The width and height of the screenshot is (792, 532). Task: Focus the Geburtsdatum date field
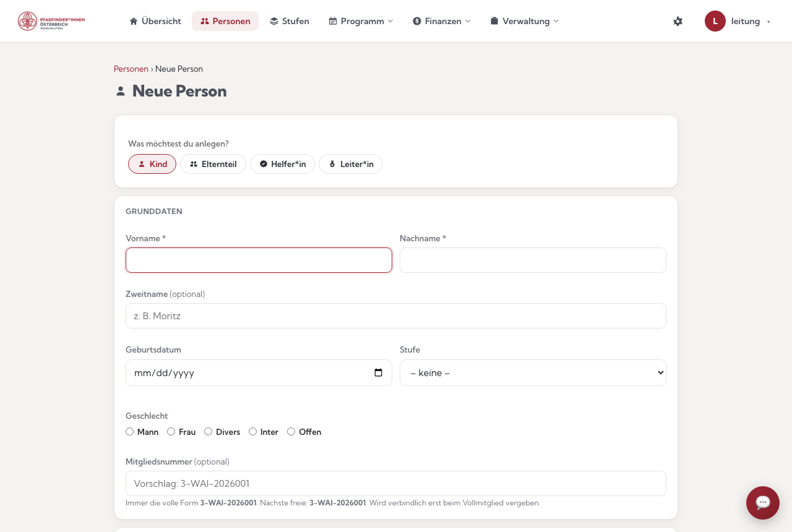click(x=259, y=372)
